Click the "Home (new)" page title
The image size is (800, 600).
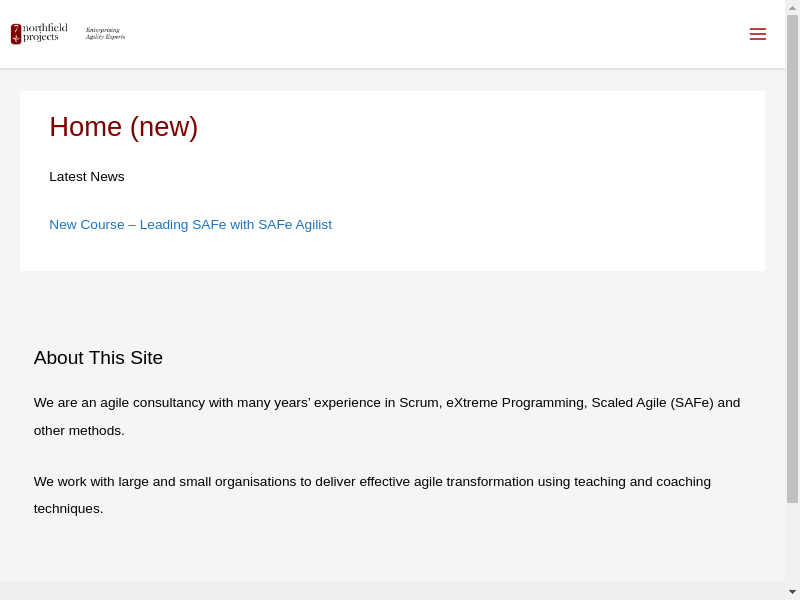[123, 127]
